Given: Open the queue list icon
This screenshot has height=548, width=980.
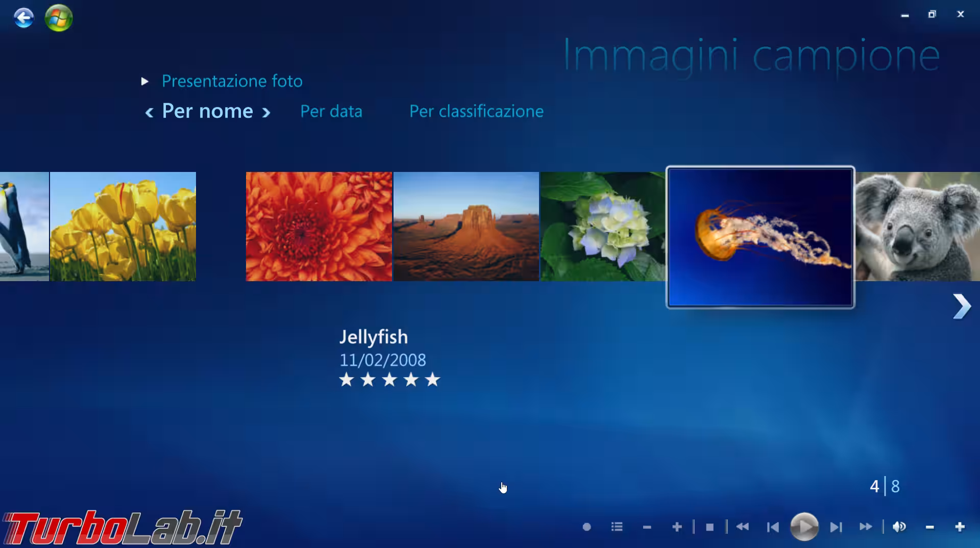Looking at the screenshot, I should tap(617, 527).
